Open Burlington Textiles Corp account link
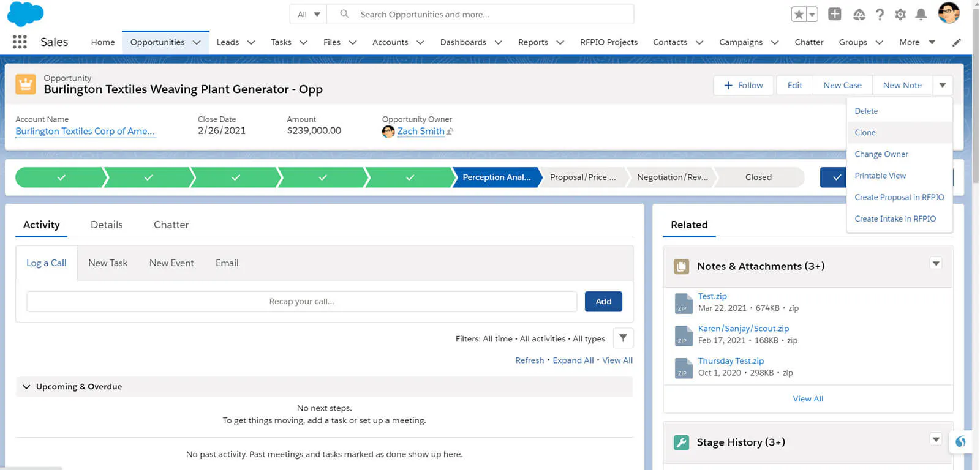Image resolution: width=980 pixels, height=470 pixels. tap(85, 131)
